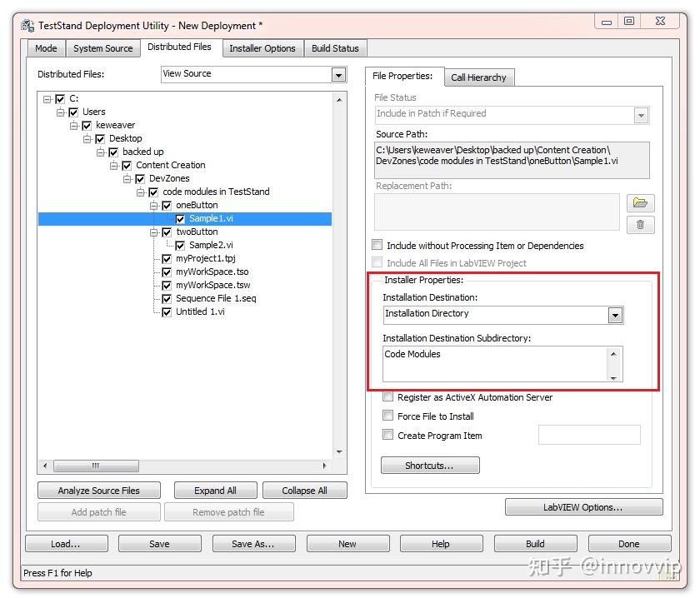Collapse the Users tree node
Screen dimensions: 700x598
(61, 112)
